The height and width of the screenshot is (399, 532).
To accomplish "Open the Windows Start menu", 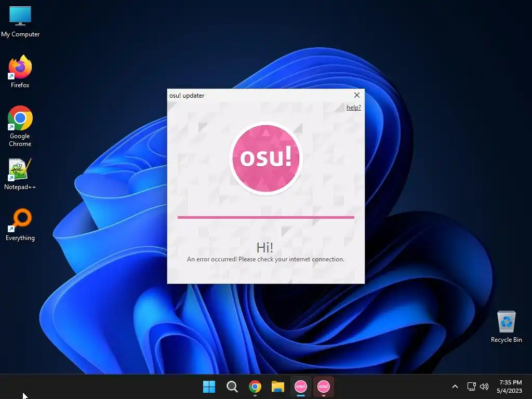I will [209, 387].
